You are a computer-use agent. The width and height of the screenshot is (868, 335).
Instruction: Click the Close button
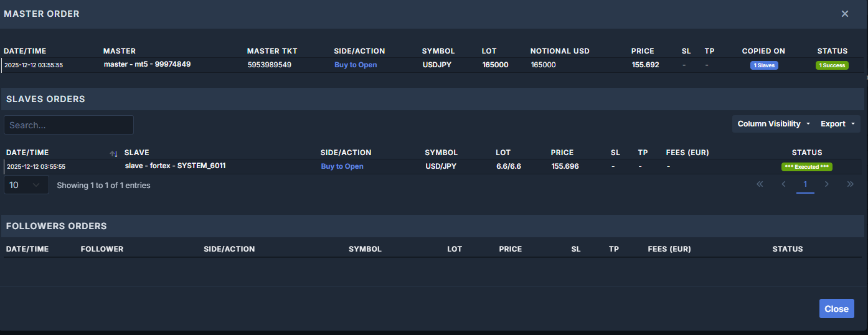[836, 309]
